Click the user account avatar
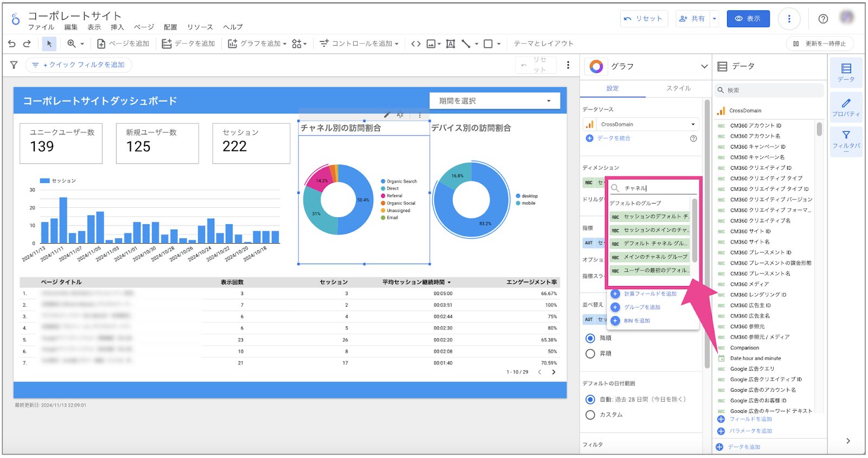868x458 pixels. (847, 17)
